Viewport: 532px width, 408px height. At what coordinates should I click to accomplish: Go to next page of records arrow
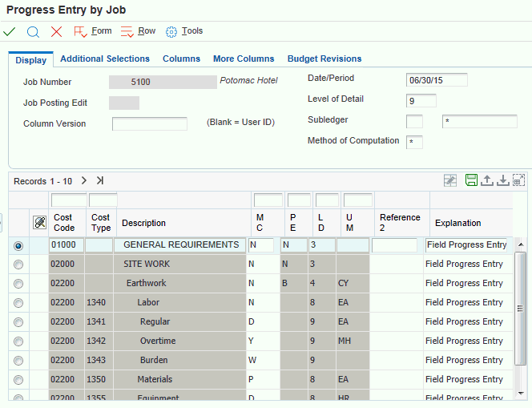point(84,180)
